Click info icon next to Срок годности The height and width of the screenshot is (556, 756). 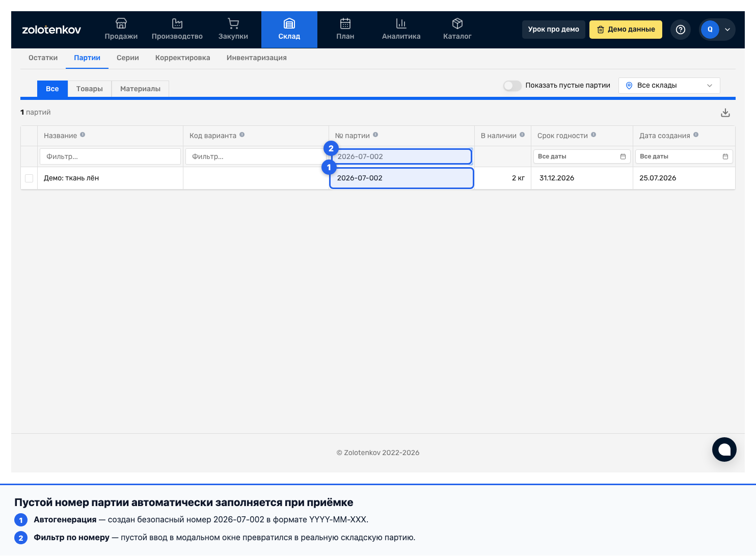[x=593, y=135]
